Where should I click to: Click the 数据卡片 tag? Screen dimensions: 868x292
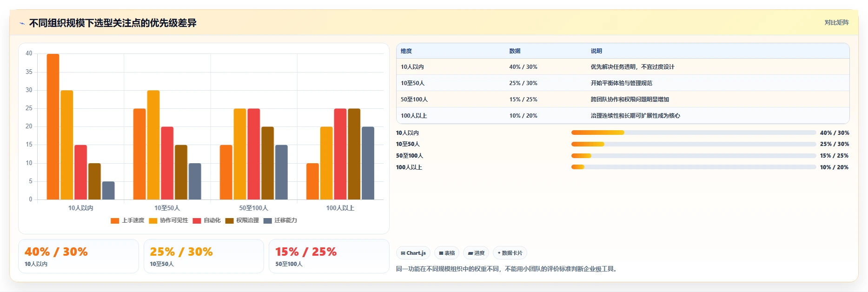tap(510, 253)
